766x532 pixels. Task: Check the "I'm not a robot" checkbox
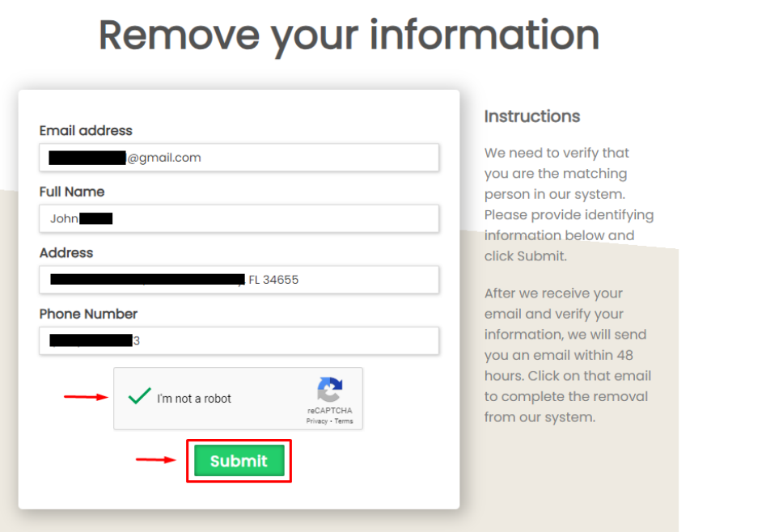(140, 397)
